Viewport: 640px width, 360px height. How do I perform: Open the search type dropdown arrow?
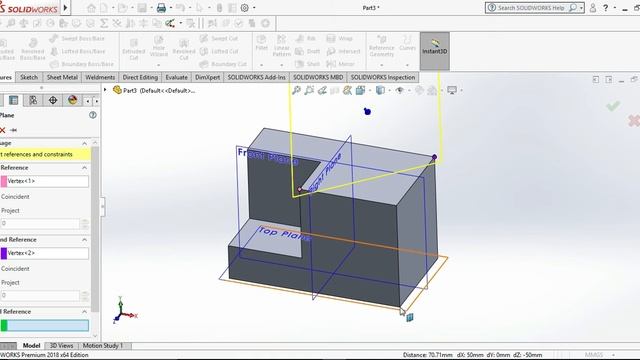click(581, 8)
